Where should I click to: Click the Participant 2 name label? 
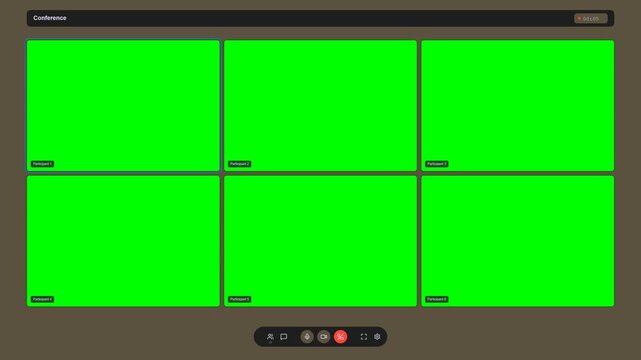click(x=240, y=164)
